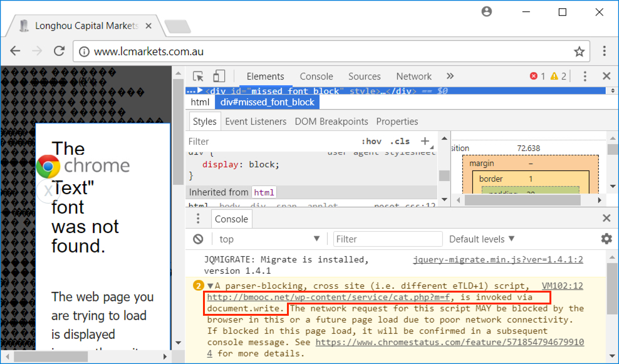Viewport: 619px width, 364px height.
Task: Open a new browser tab
Action: pyautogui.click(x=178, y=26)
